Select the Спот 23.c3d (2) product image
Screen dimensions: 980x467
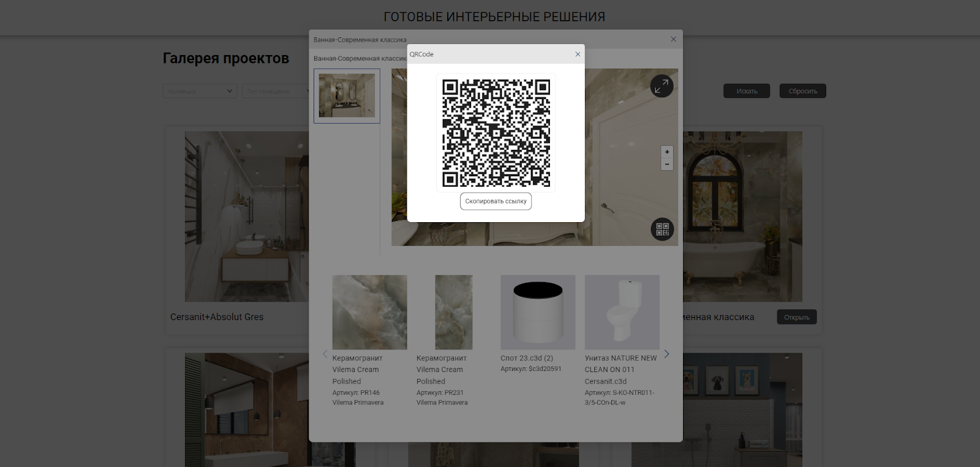pos(538,312)
